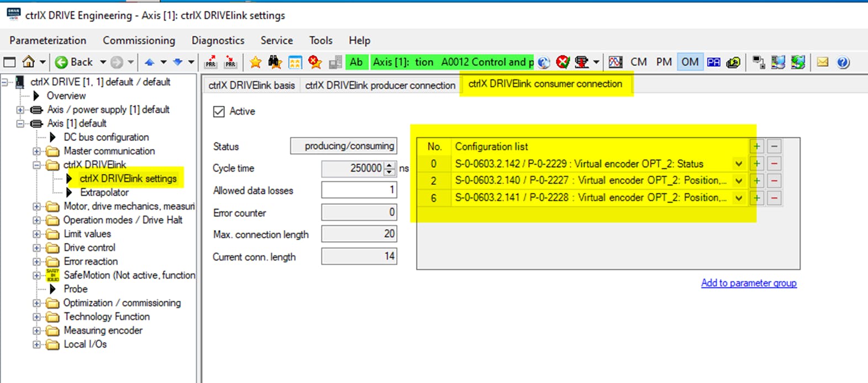
Task: Click the Add to parameter group link
Action: click(749, 283)
